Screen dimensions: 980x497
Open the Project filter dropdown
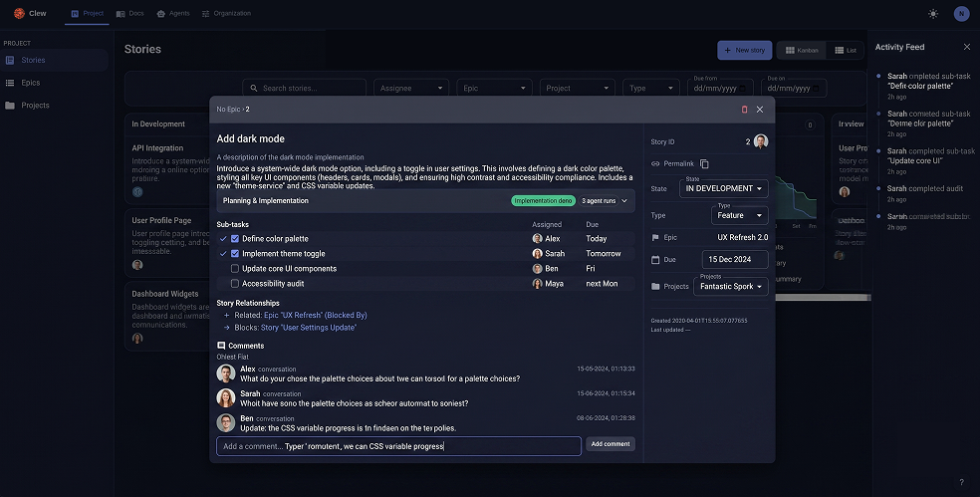point(577,89)
